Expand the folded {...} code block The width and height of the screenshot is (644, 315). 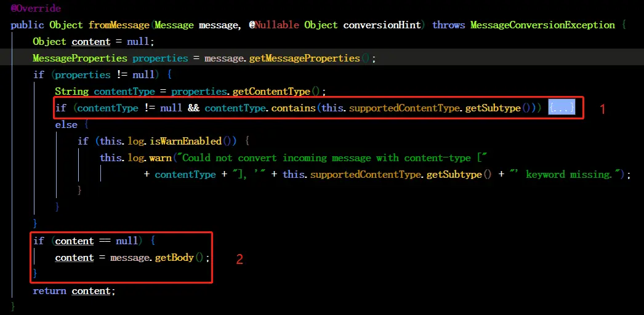tap(561, 108)
